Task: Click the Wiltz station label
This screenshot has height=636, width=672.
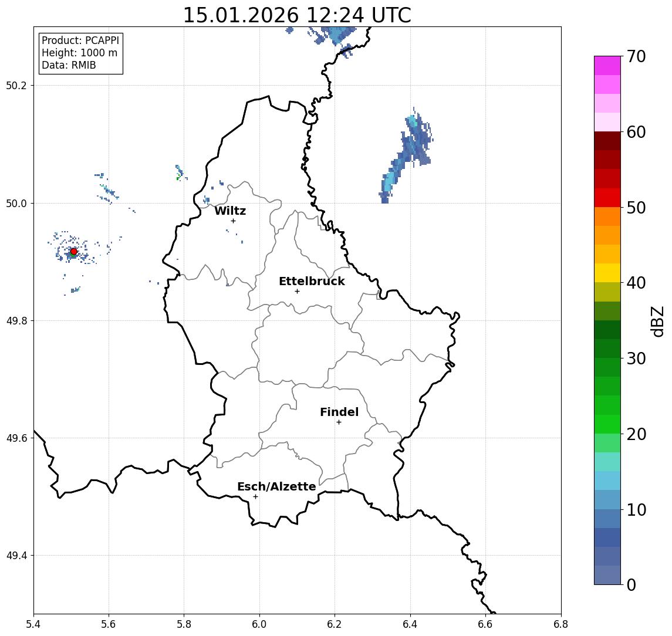Action: 230,211
